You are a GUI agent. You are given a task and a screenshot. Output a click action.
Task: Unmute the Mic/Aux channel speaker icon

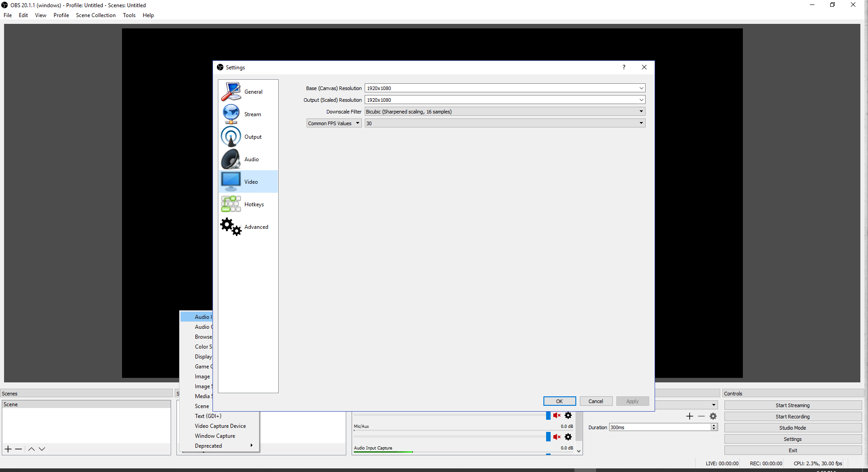[557, 437]
